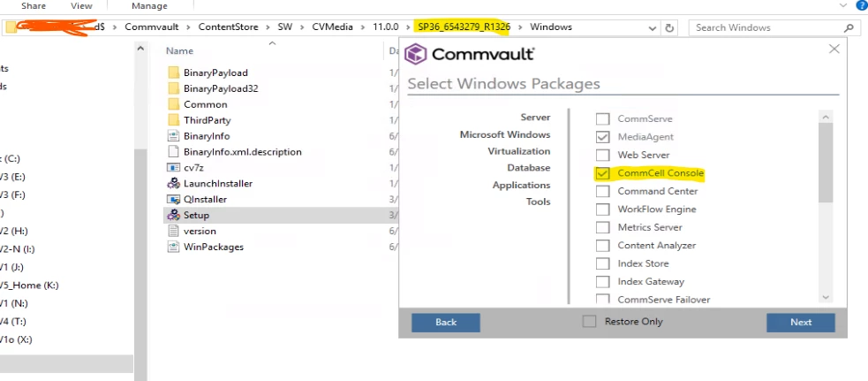Select the Server package category
This screenshot has width=868, height=381.
pyautogui.click(x=535, y=118)
